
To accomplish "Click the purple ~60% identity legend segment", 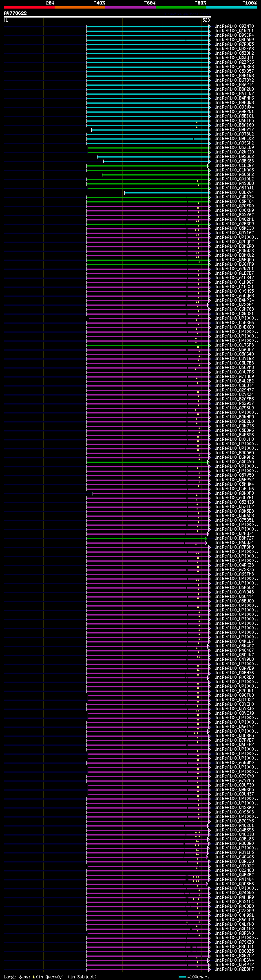I will click(x=130, y=7).
